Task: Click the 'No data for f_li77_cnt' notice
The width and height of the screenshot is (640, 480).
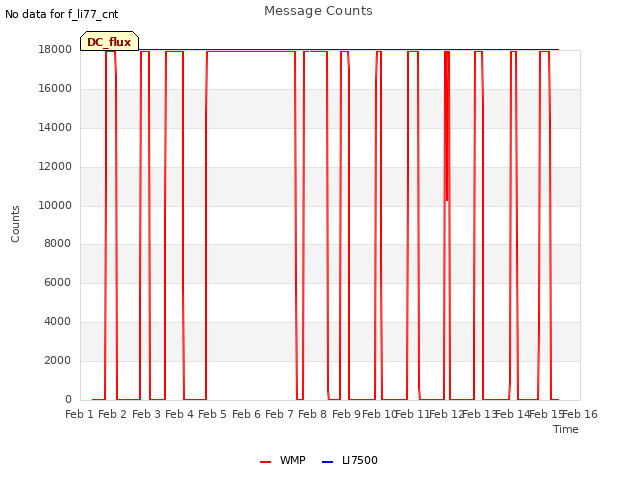Action: click(x=62, y=14)
